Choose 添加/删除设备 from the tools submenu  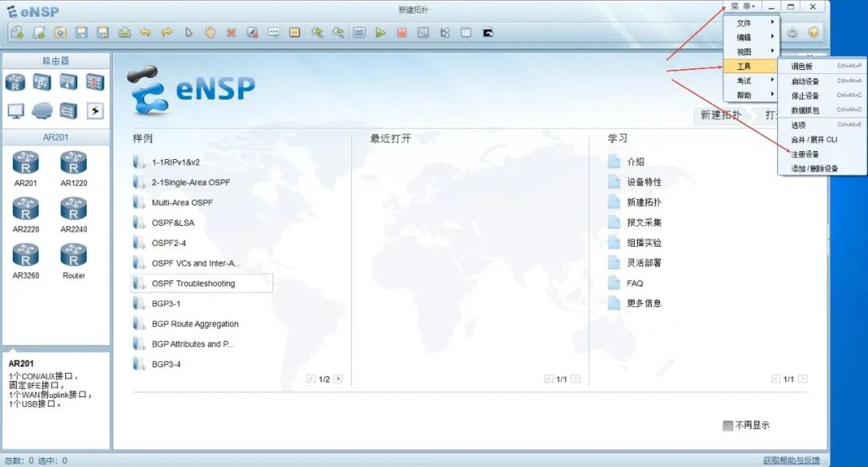pos(822,168)
